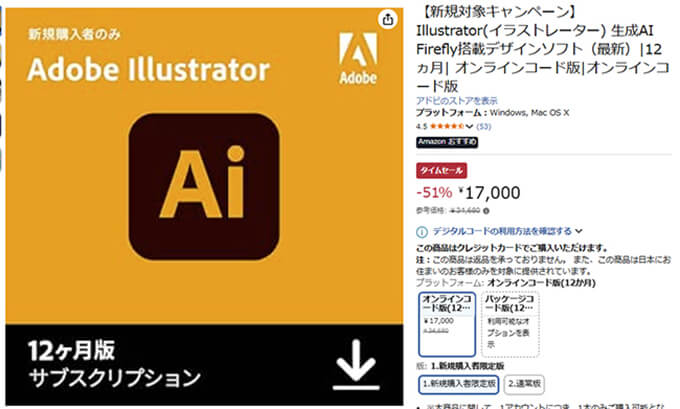Click the デジタルコードの利用方法を確認する link text
Screen dimensions: 680x409
(x=502, y=231)
